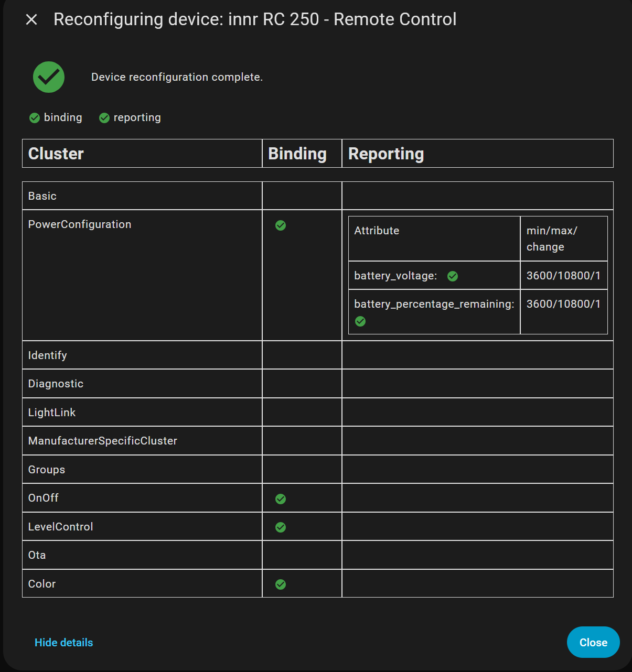
Task: Select the Cluster column header
Action: click(56, 154)
